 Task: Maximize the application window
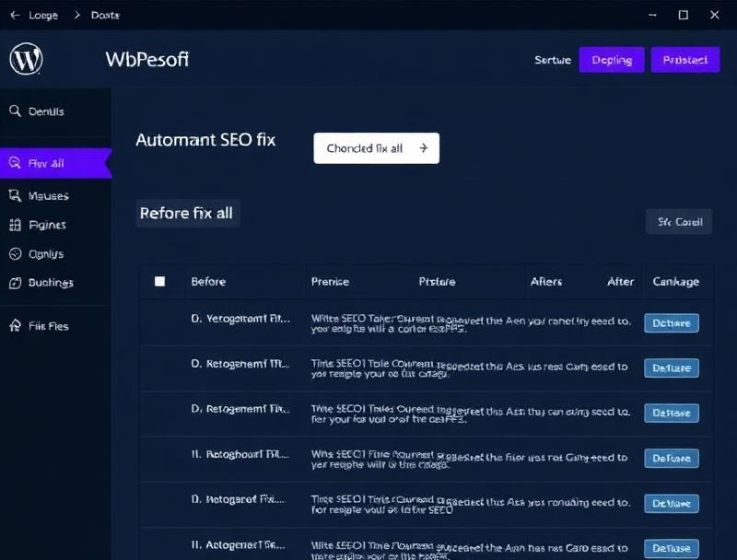pyautogui.click(x=684, y=15)
